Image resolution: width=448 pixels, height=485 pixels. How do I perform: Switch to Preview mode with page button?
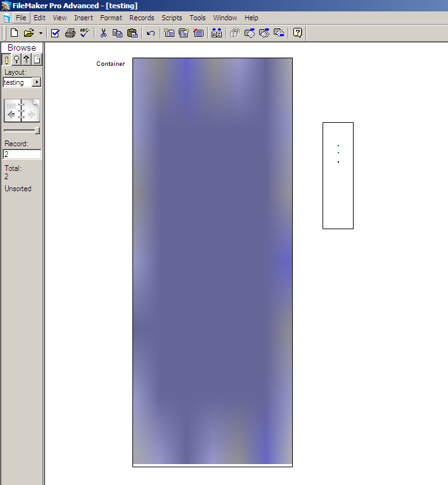(x=37, y=60)
